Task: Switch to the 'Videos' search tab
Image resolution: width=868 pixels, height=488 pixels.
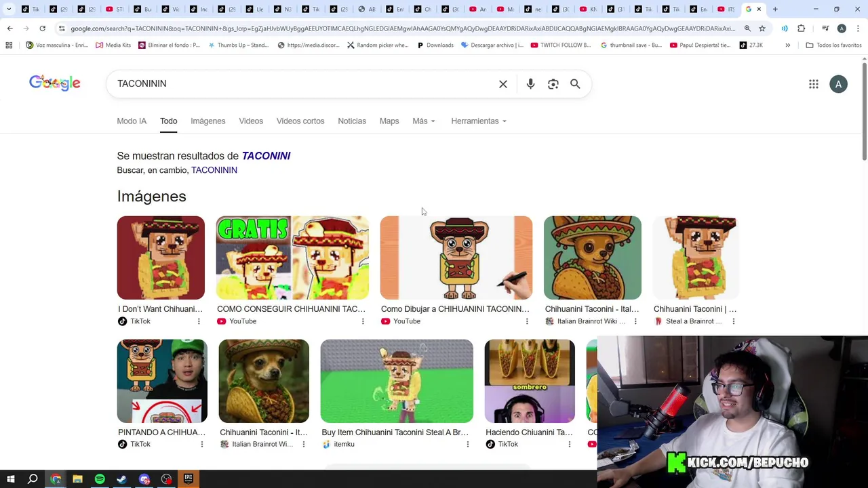Action: pyautogui.click(x=251, y=121)
